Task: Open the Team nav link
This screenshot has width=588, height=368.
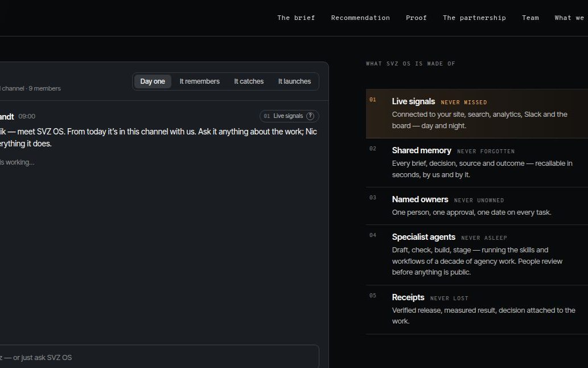Action: [x=531, y=18]
